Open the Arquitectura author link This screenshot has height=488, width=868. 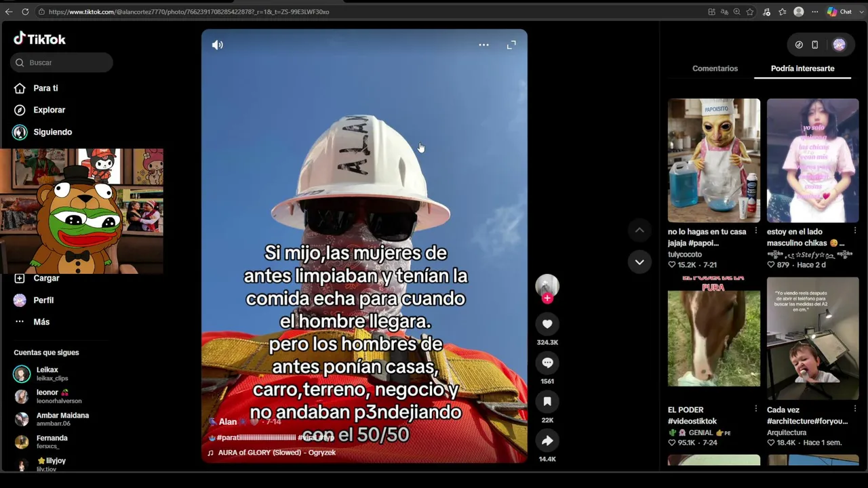tap(787, 432)
